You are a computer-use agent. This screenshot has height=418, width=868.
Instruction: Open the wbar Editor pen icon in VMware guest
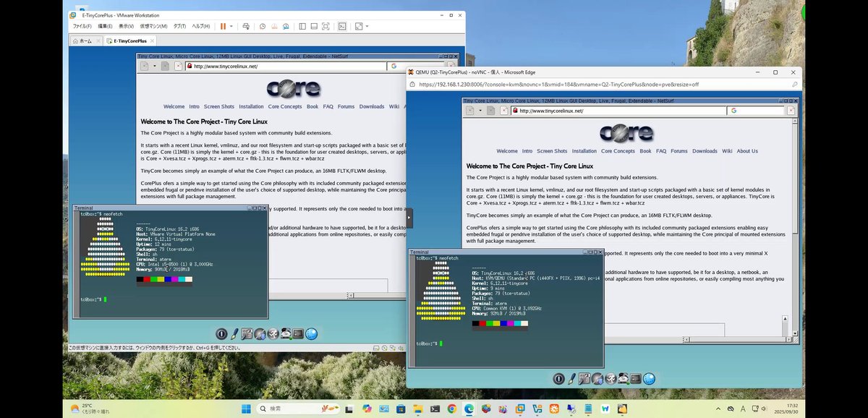234,334
